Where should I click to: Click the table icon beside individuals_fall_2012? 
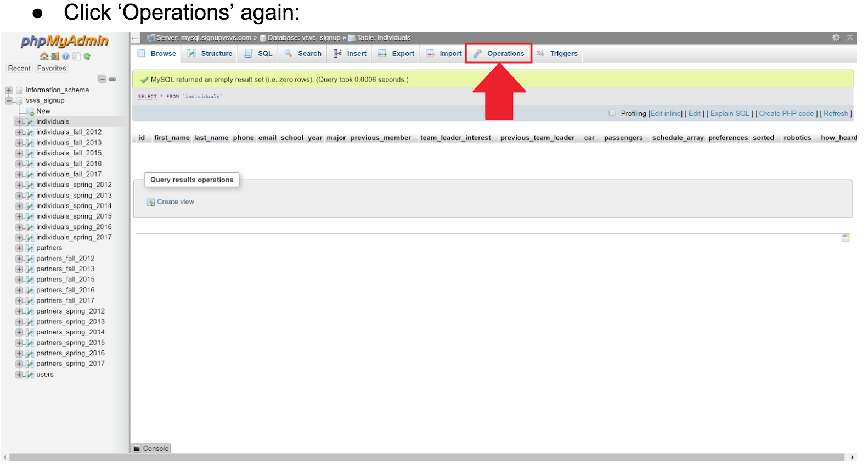point(30,132)
